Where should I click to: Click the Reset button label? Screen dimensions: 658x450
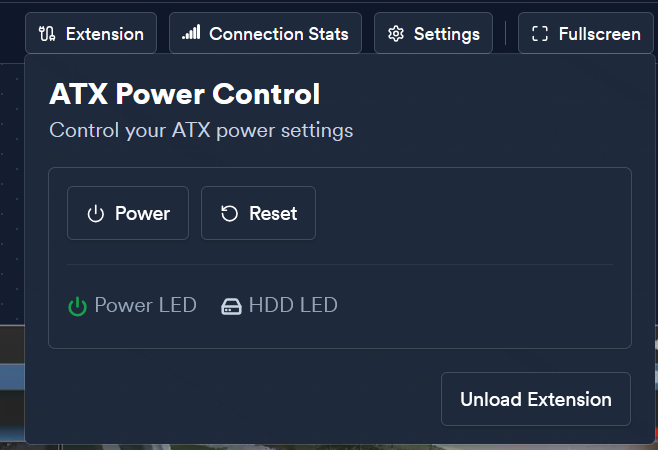coord(273,213)
